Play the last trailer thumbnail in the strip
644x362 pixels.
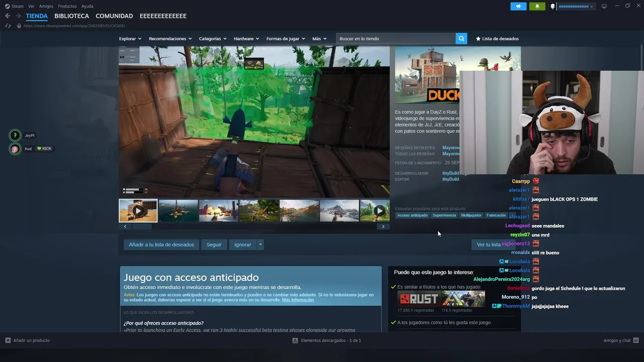[x=375, y=211]
